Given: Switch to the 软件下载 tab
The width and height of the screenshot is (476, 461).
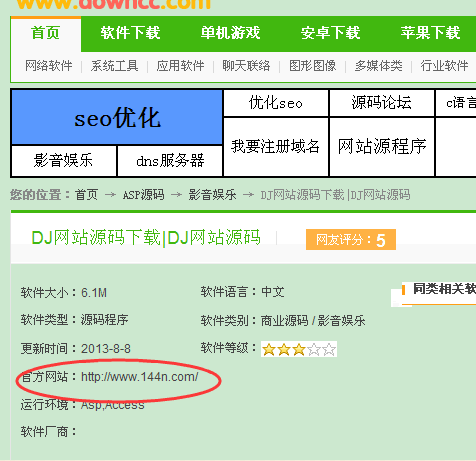Looking at the screenshot, I should [130, 33].
